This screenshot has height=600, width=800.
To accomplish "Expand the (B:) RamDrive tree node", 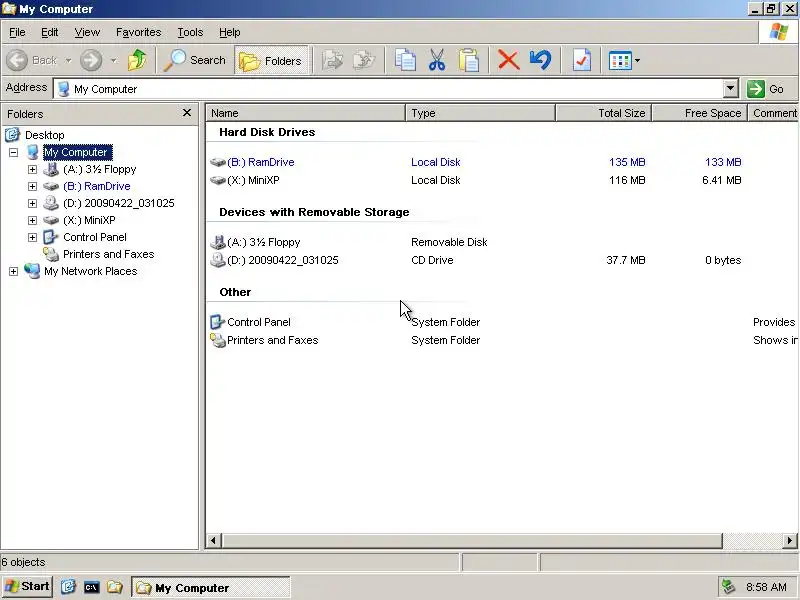I will pos(32,186).
